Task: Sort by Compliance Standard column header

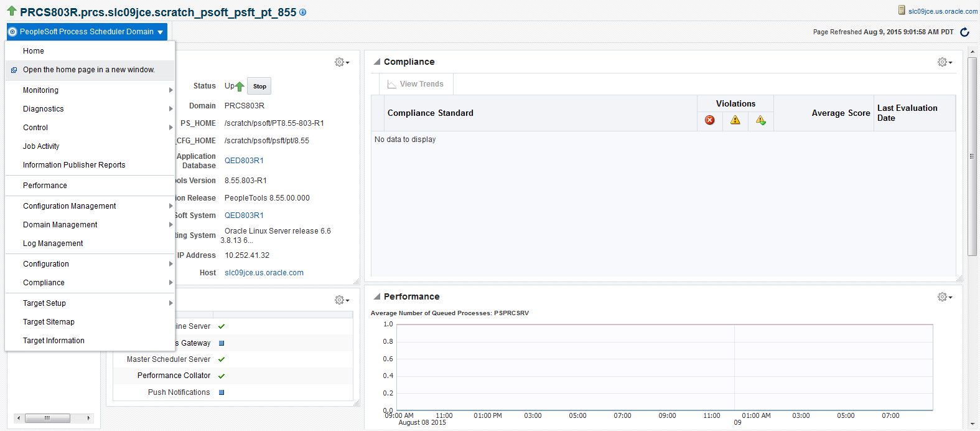Action: coord(540,113)
